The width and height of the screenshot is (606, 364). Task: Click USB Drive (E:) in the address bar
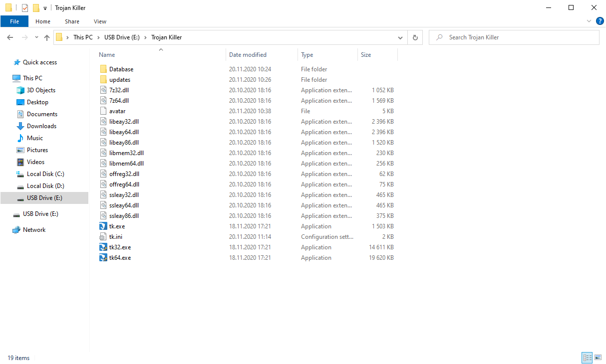pyautogui.click(x=122, y=37)
